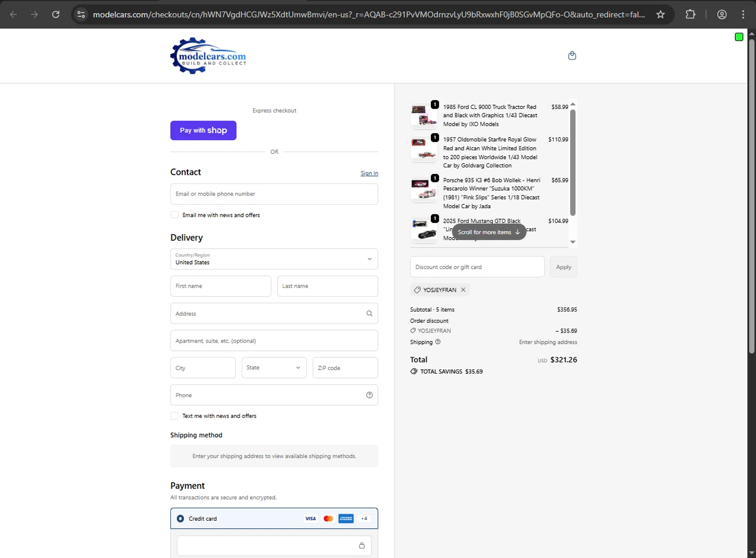The height and width of the screenshot is (558, 756).
Task: Focus the Email or mobile phone field
Action: (x=274, y=194)
